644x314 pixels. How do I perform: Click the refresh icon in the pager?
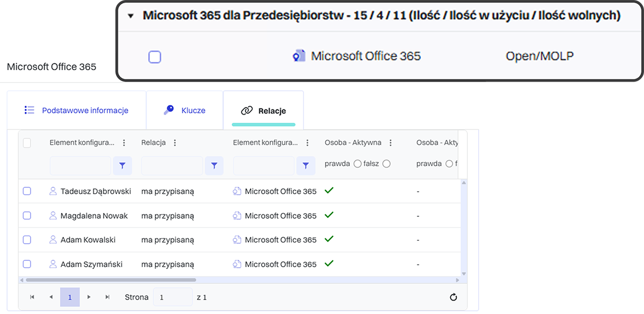coord(453,297)
